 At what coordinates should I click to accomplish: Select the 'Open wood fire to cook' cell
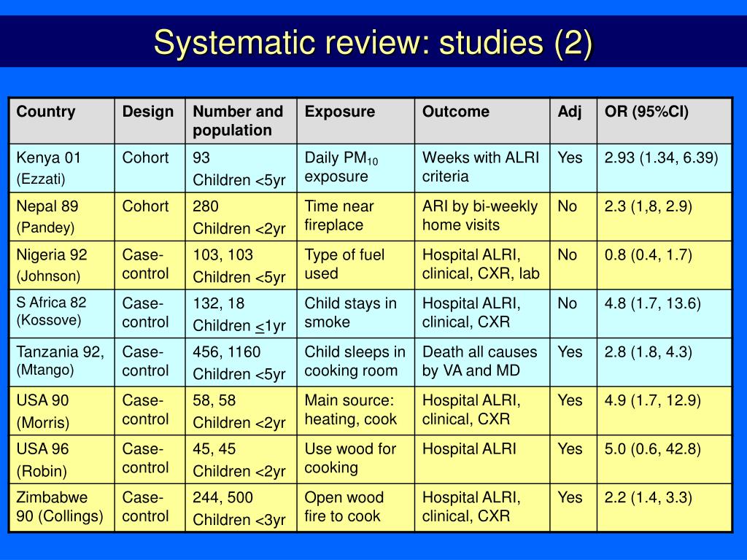coord(356,507)
